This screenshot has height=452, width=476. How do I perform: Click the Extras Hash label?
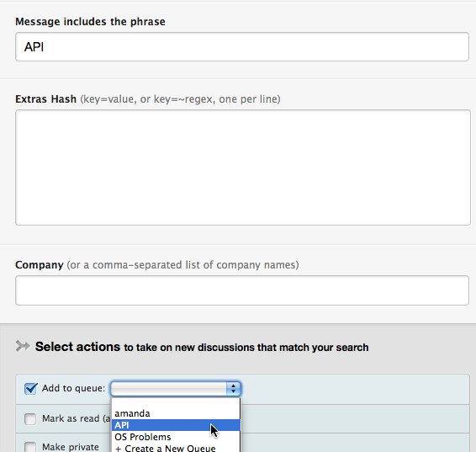[x=46, y=99]
